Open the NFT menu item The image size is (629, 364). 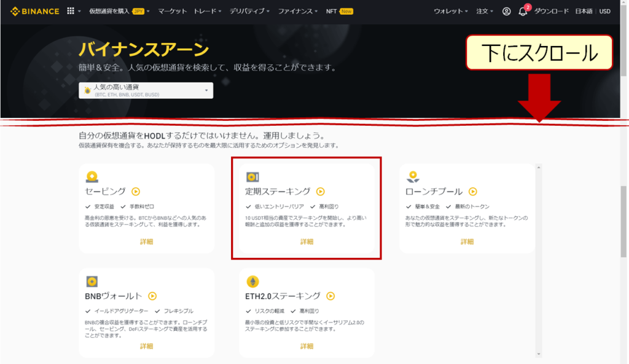pos(331,11)
